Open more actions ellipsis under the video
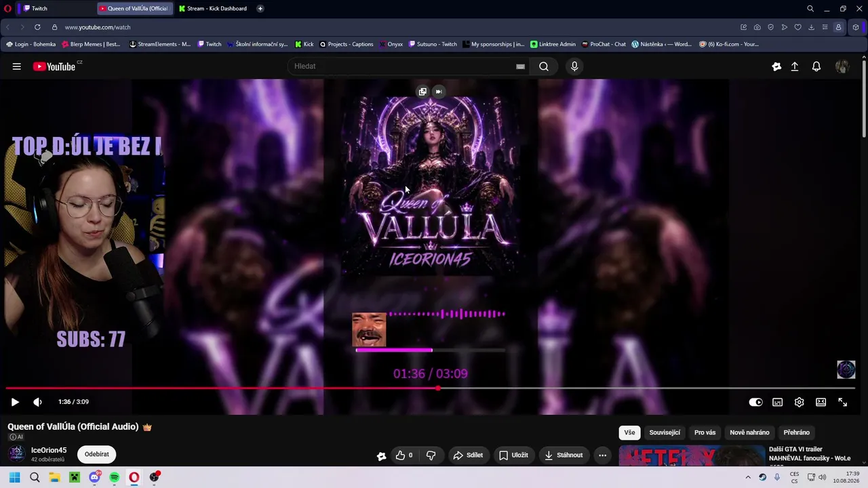 coord(602,455)
